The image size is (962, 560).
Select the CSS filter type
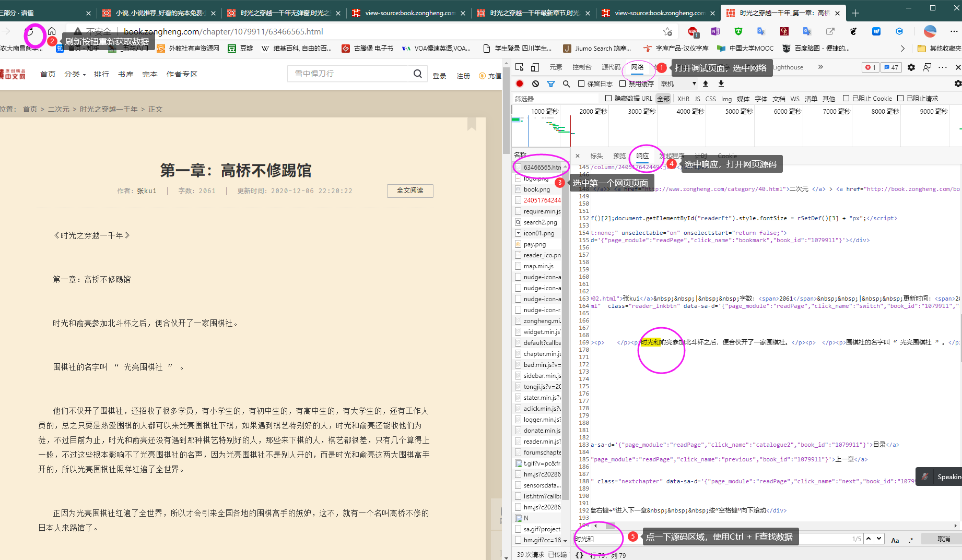[711, 99]
